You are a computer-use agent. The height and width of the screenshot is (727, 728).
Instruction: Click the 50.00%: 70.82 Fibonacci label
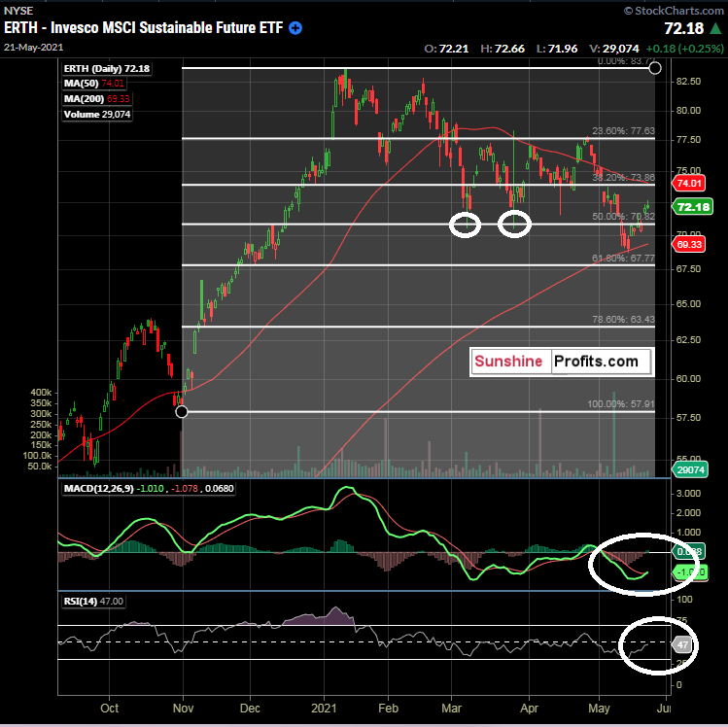pos(623,217)
